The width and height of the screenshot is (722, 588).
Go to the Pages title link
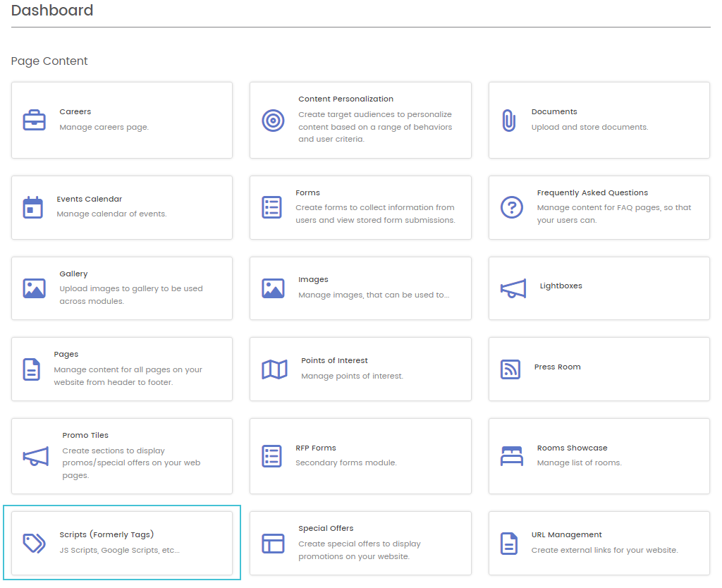pos(66,355)
